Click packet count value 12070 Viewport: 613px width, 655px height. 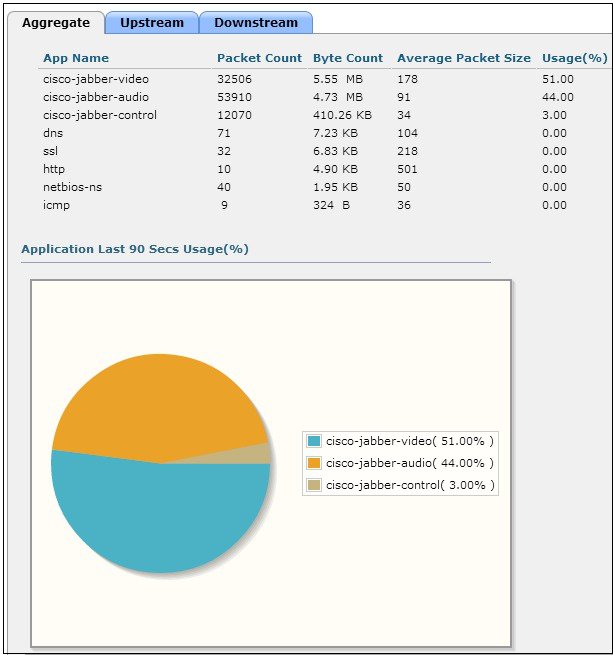pos(234,115)
